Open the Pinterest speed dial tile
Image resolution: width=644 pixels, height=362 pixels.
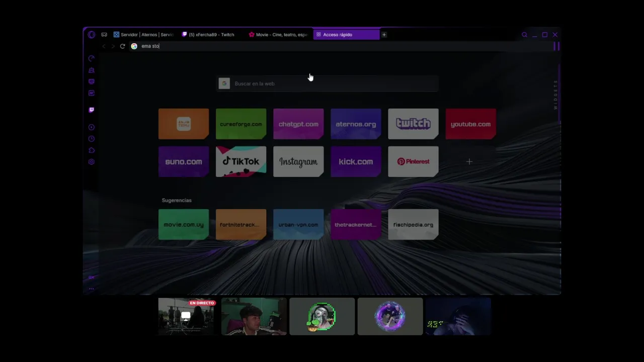413,161
